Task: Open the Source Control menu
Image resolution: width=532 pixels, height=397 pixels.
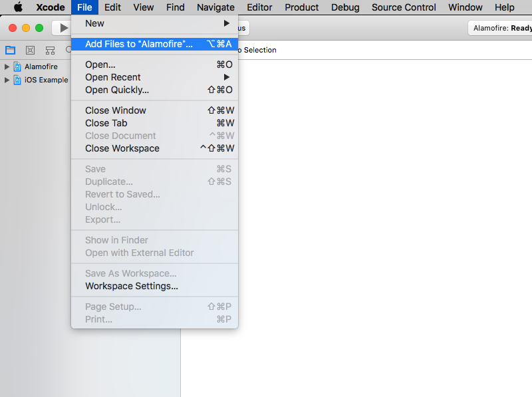Action: click(x=404, y=7)
